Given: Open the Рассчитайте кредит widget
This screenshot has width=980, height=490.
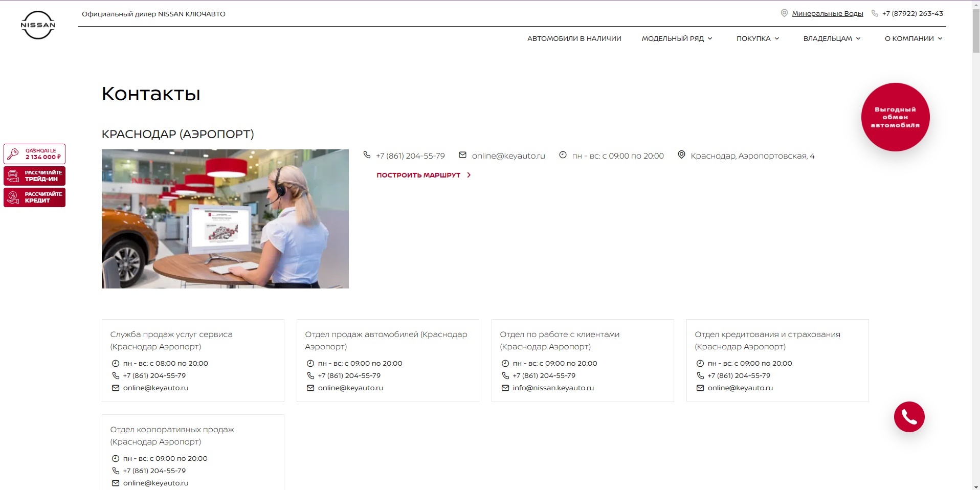Looking at the screenshot, I should tap(35, 197).
